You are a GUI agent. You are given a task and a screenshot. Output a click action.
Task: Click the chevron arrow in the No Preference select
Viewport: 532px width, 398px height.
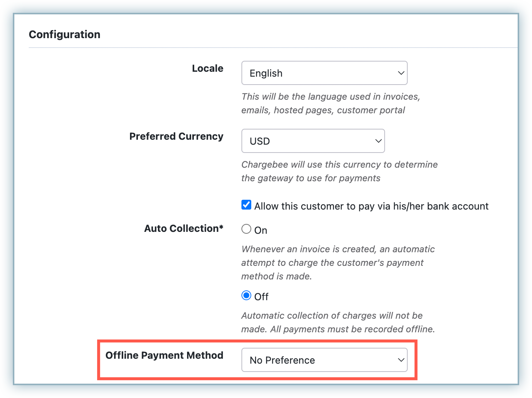point(401,360)
